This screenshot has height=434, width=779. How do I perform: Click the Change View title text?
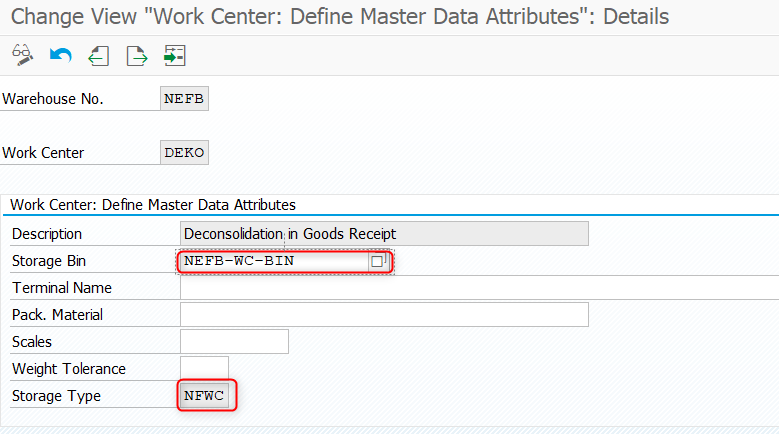pos(340,16)
